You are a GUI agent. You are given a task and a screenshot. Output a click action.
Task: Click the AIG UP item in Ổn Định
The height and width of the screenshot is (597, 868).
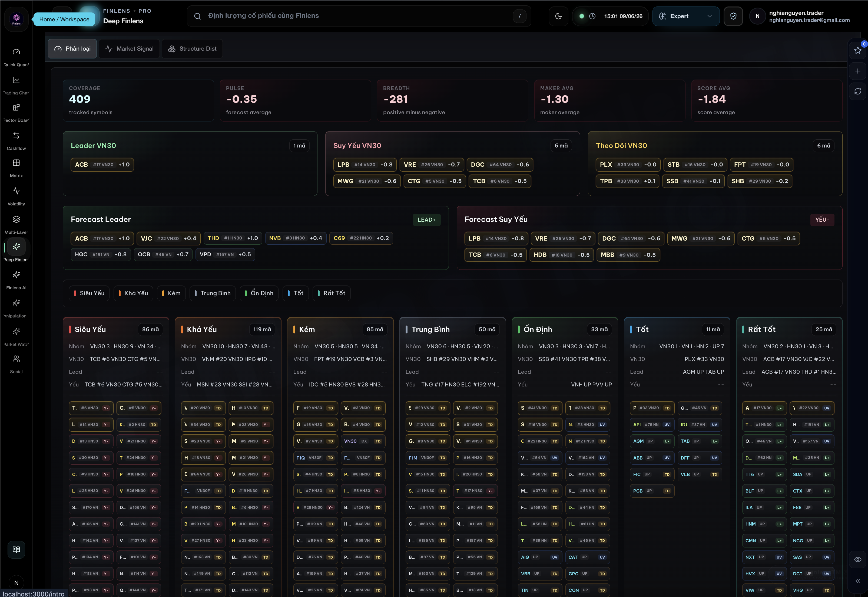tap(540, 557)
